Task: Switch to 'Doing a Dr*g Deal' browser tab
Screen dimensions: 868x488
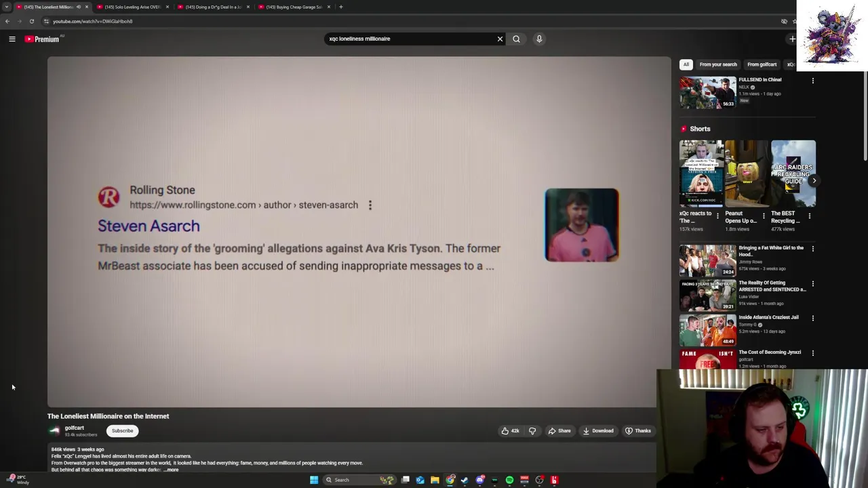Action: (x=213, y=7)
